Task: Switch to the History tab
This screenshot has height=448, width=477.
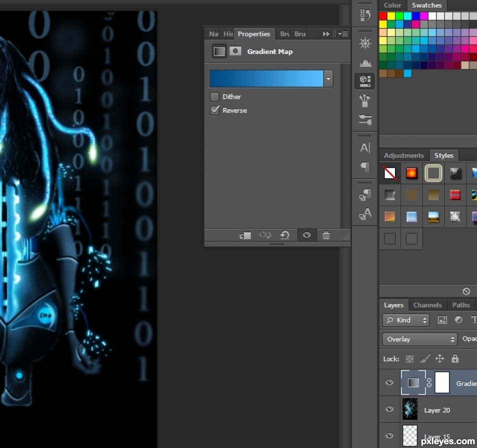Action: pos(228,34)
